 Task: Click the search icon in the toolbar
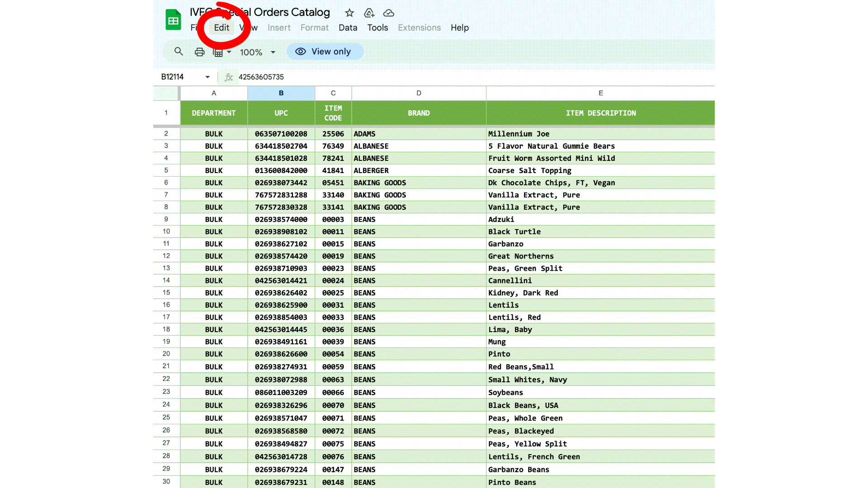(x=179, y=52)
